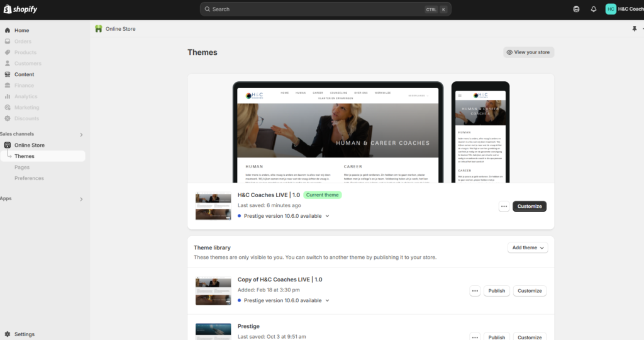Select Themes in Online Store submenu
The image size is (644, 340).
click(x=43, y=156)
